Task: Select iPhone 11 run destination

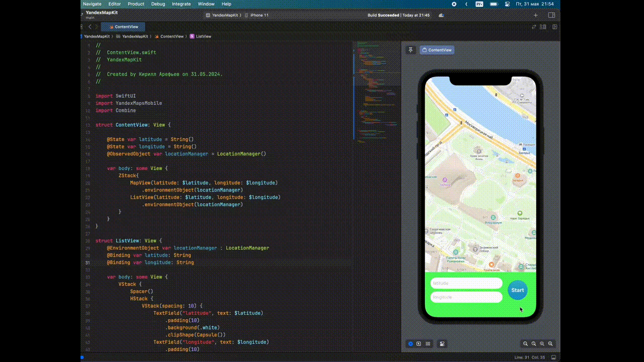Action: pyautogui.click(x=257, y=15)
